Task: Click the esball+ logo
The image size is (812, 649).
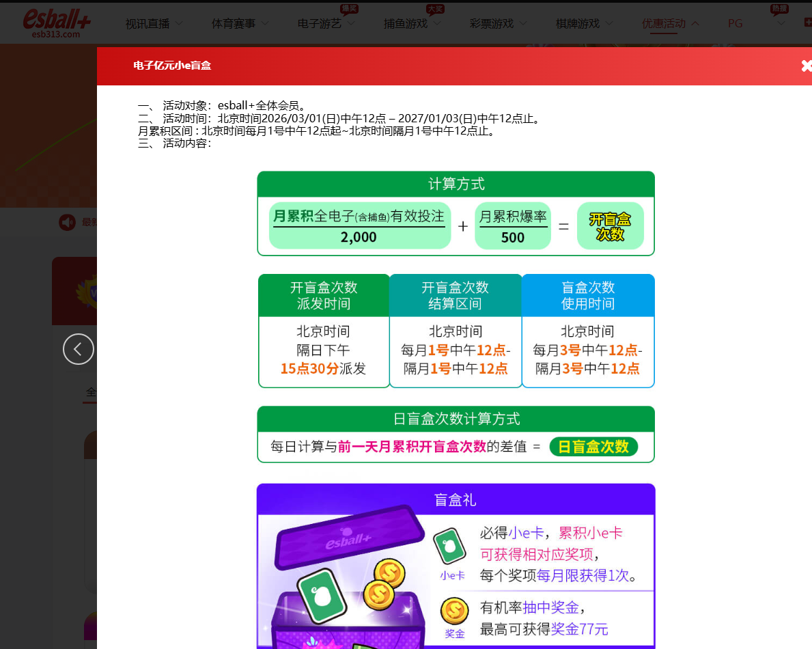Action: (56, 23)
